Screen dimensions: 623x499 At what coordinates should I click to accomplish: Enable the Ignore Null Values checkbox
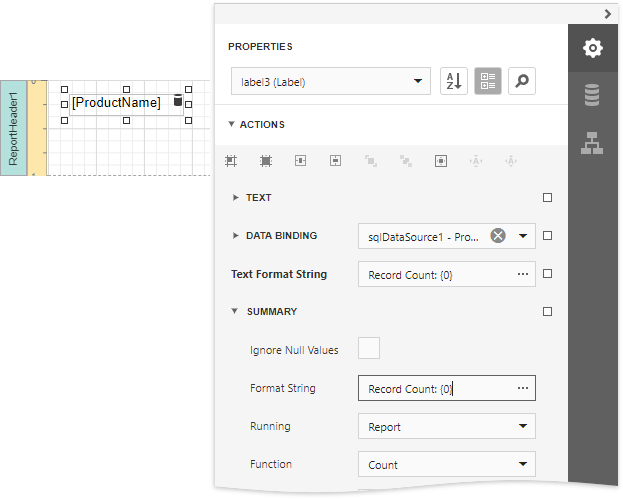pyautogui.click(x=369, y=349)
